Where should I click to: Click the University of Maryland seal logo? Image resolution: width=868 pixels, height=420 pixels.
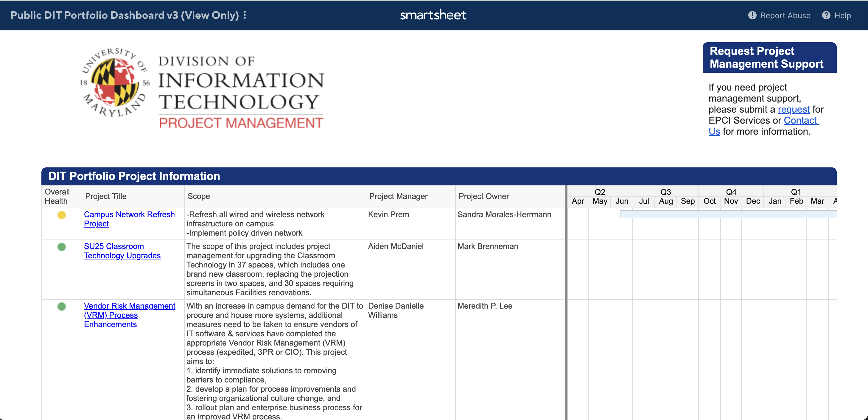point(115,83)
